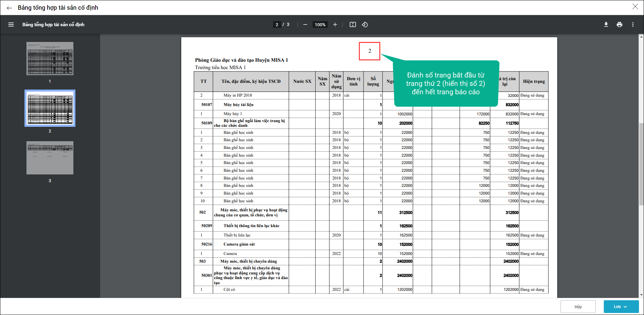Zoom out with the minus icon

[x=305, y=24]
